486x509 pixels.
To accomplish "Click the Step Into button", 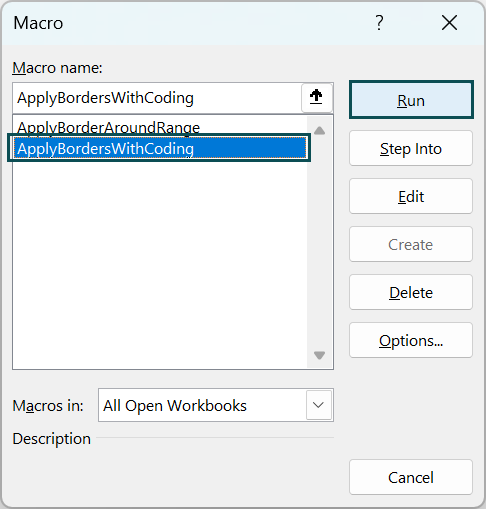I will point(411,148).
